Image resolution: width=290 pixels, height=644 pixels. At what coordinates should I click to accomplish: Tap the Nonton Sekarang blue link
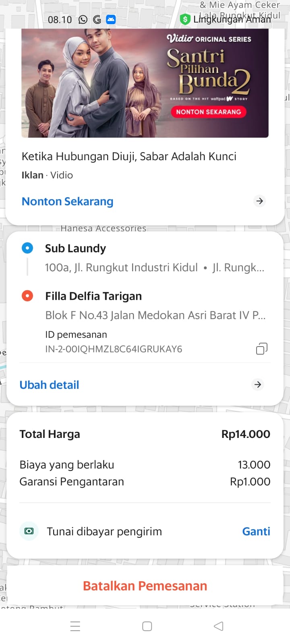pyautogui.click(x=68, y=201)
